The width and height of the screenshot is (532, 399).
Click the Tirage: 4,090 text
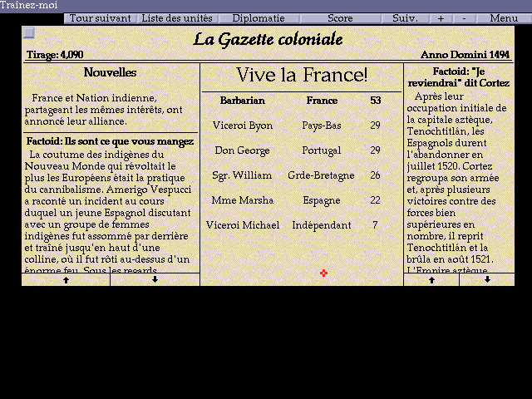(x=55, y=55)
